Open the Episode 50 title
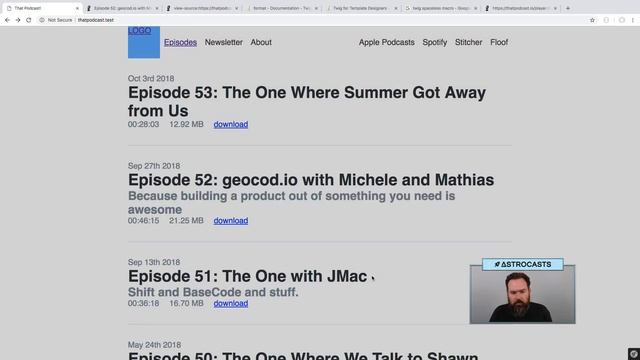The image size is (640, 360). [x=303, y=356]
